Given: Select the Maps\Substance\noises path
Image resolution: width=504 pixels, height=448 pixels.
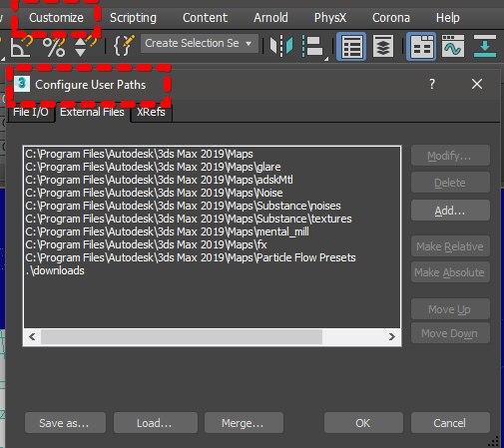Looking at the screenshot, I should pos(183,206).
